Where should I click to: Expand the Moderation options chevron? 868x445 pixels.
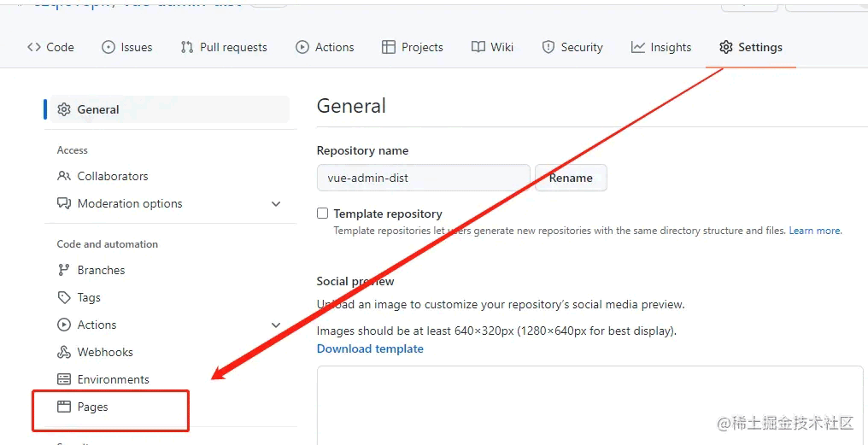pyautogui.click(x=276, y=203)
